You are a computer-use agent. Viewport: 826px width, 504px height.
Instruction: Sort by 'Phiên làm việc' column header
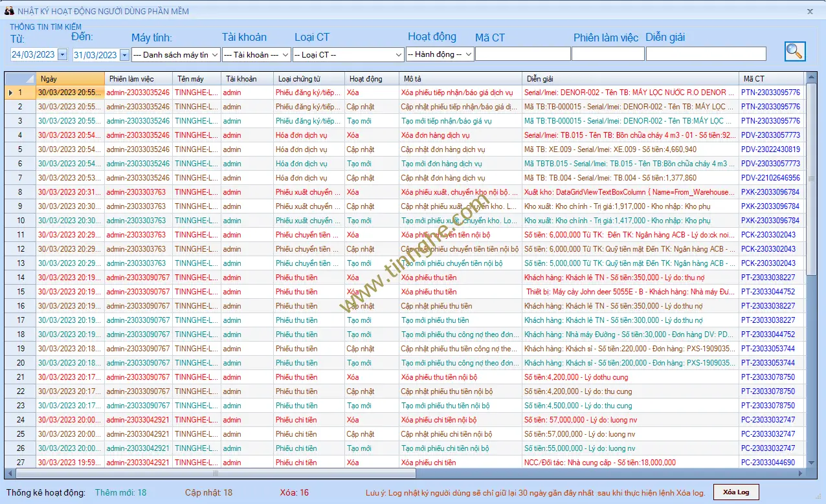tap(138, 78)
